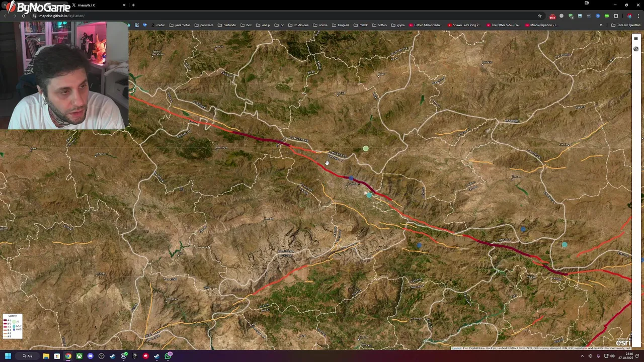Open a new browser tab
Image resolution: width=644 pixels, height=362 pixels.
click(x=133, y=5)
